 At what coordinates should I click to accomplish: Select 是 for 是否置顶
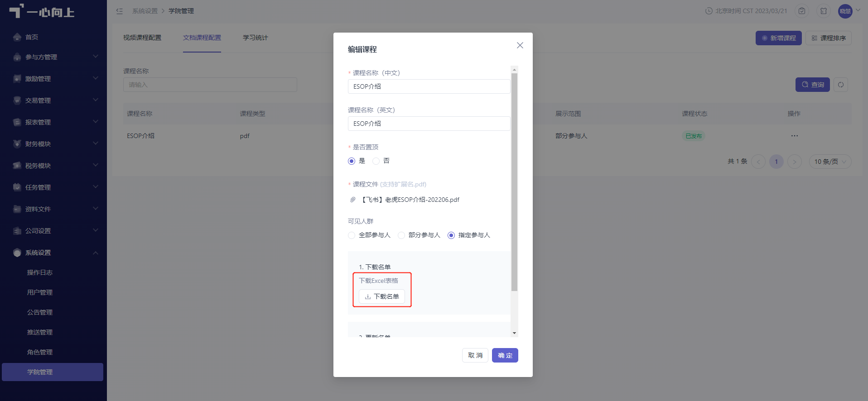click(352, 161)
